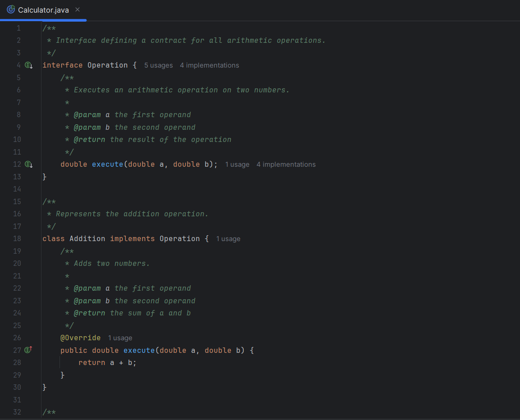Screen dimensions: 520x420
Task: Open '5 usages' hint for Operation interface
Action: (x=159, y=65)
